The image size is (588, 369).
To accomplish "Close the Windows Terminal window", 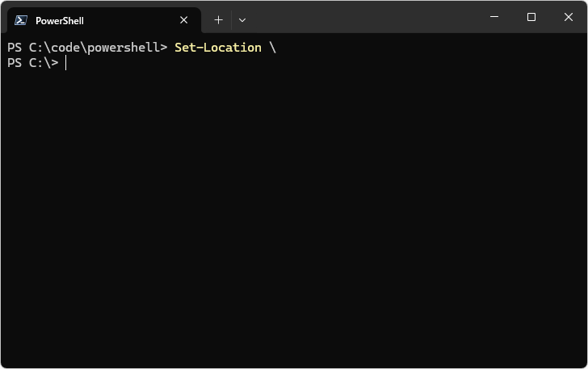I will click(569, 17).
